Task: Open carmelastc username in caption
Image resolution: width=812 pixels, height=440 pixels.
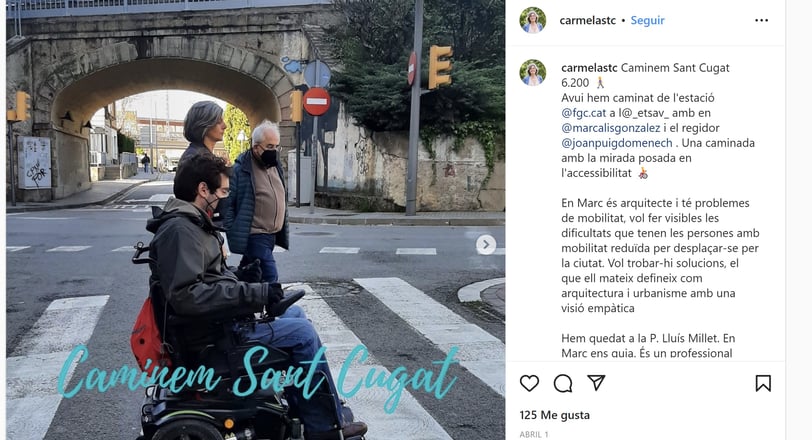Action: coord(589,68)
